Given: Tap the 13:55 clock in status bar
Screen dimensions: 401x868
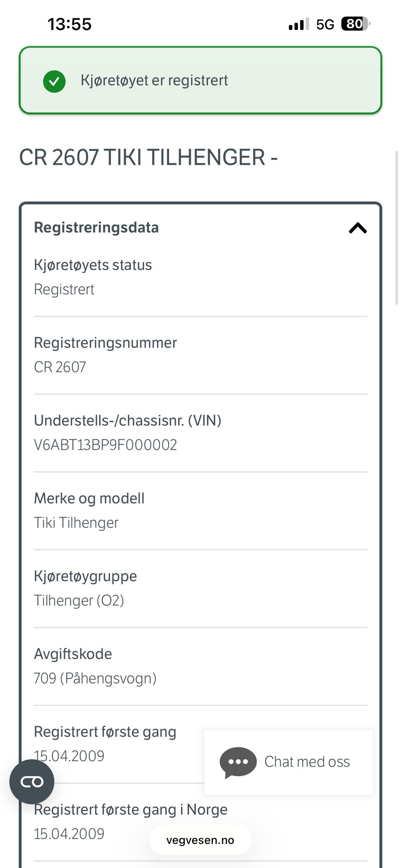Looking at the screenshot, I should pos(69,24).
